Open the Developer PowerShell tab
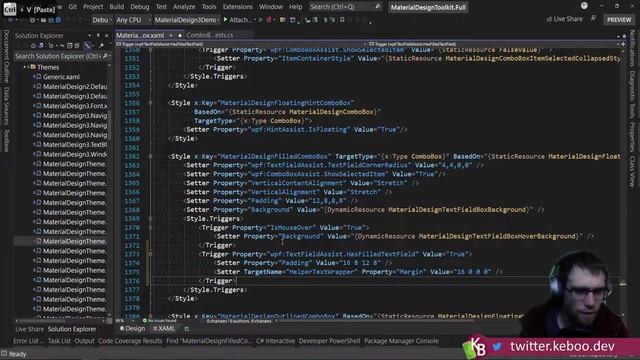640x360 pixels. pos(329,341)
